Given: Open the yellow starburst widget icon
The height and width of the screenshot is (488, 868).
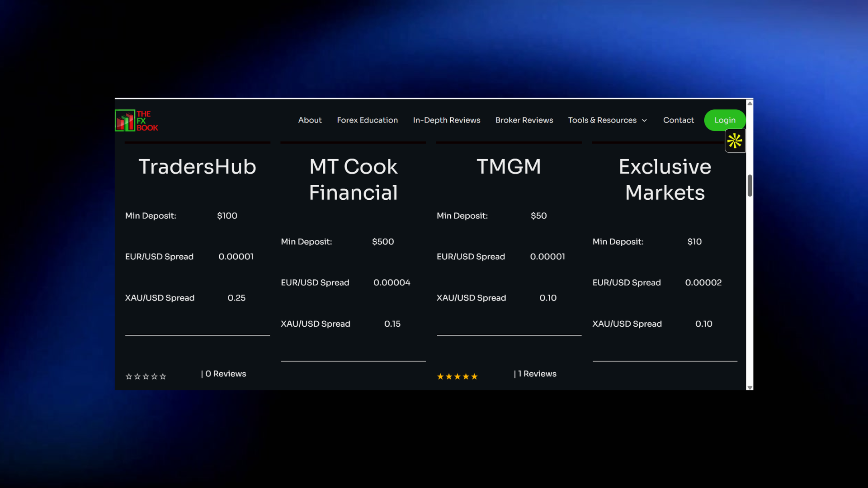Looking at the screenshot, I should pyautogui.click(x=735, y=141).
